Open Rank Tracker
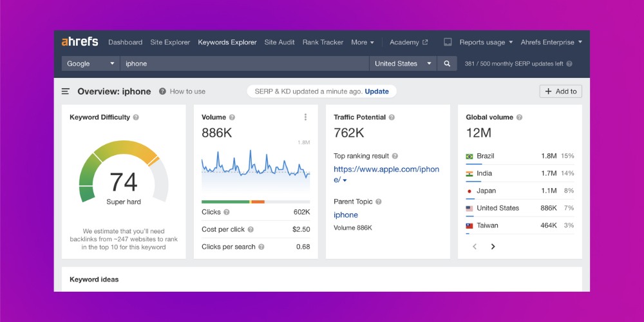The height and width of the screenshot is (322, 644). [x=323, y=42]
